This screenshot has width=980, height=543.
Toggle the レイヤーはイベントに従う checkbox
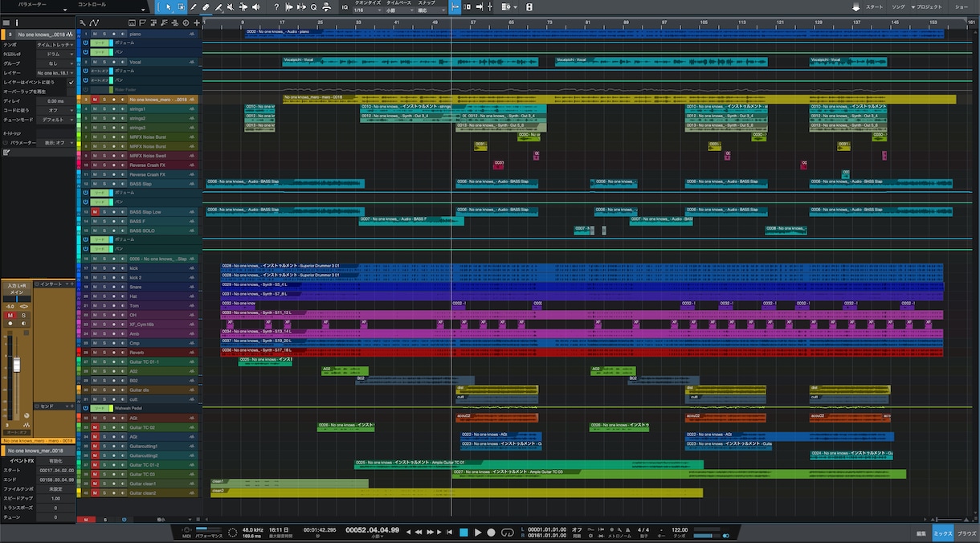point(71,82)
